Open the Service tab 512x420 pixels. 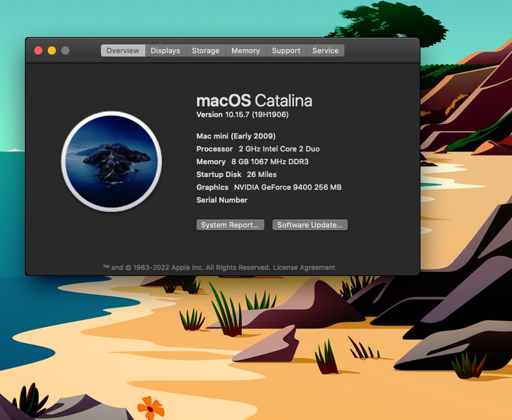[x=325, y=50]
